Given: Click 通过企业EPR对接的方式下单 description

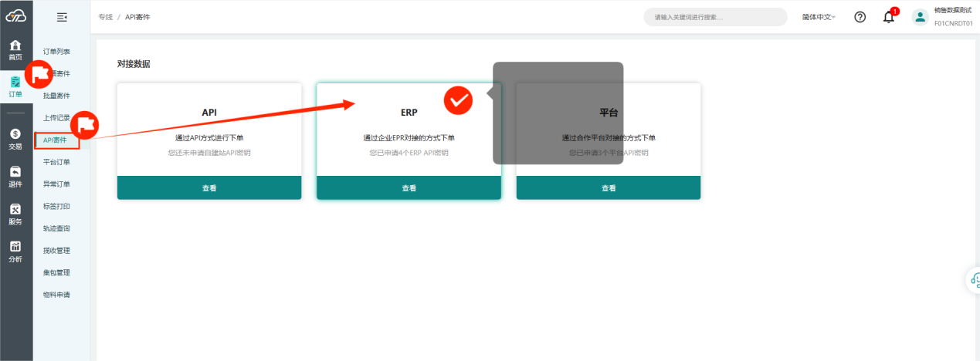Looking at the screenshot, I should [409, 138].
